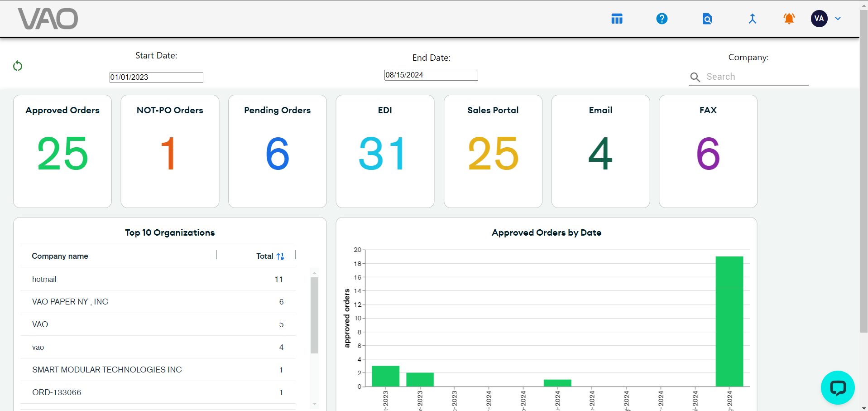
Task: Open notifications via the orange bell icon
Action: 788,19
